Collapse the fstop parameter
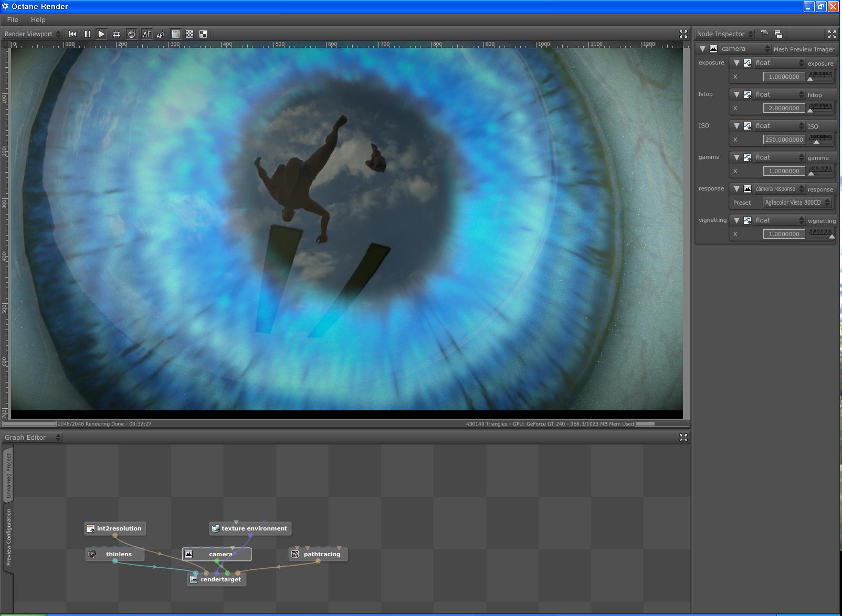 tap(736, 94)
